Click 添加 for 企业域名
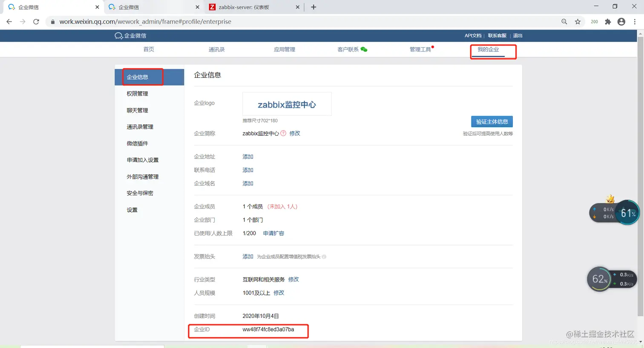This screenshot has width=644, height=348. [248, 183]
